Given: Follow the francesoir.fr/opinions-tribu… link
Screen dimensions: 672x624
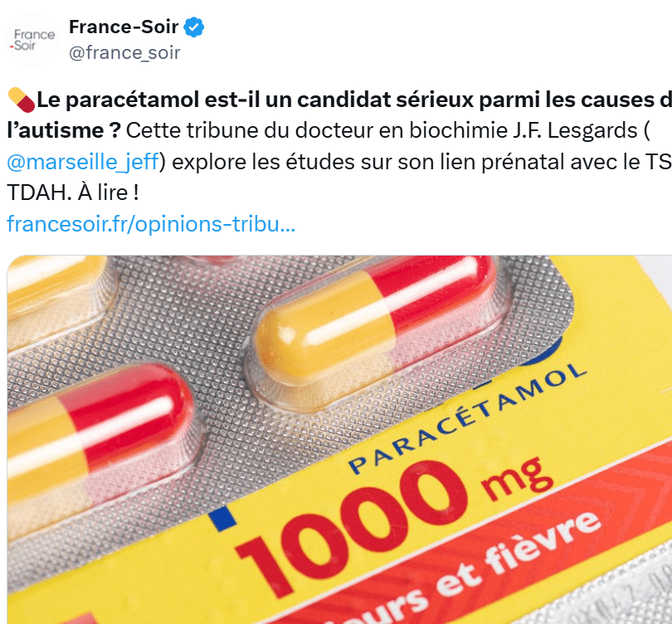Looking at the screenshot, I should coord(150,223).
